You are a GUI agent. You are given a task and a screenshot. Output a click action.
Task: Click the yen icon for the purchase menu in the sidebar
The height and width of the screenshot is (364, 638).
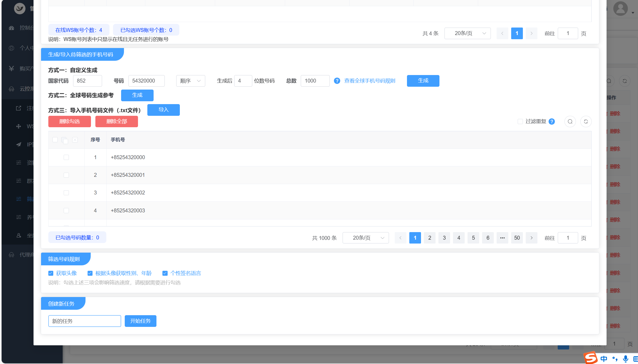pyautogui.click(x=11, y=68)
